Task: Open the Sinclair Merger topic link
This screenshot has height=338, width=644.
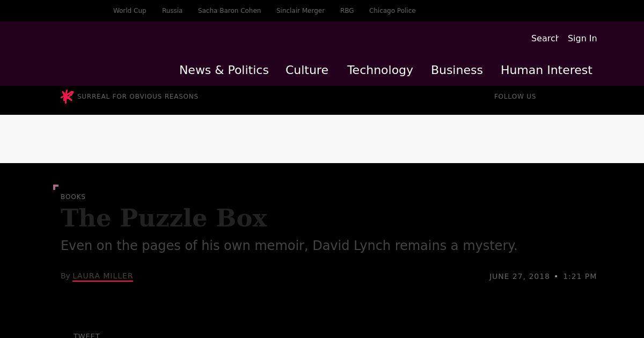Action: coord(301,11)
